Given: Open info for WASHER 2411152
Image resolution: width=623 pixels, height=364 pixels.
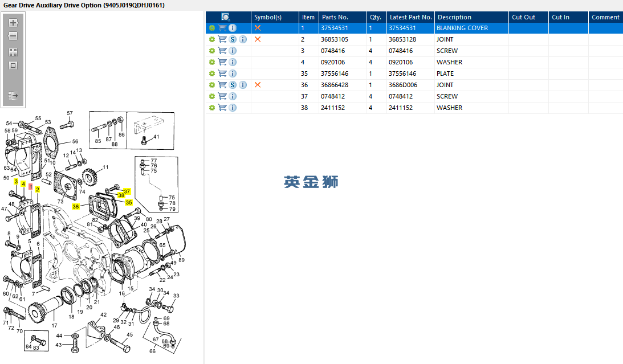Looking at the screenshot, I should (x=233, y=108).
